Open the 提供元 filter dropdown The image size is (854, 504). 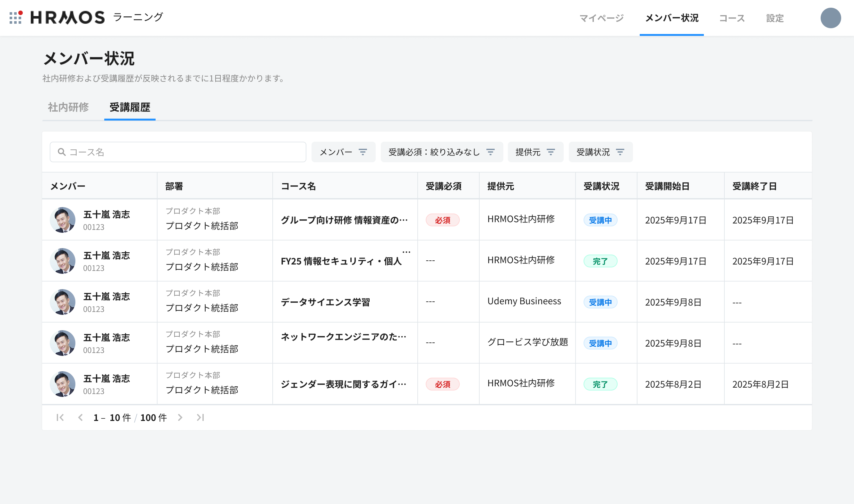535,152
